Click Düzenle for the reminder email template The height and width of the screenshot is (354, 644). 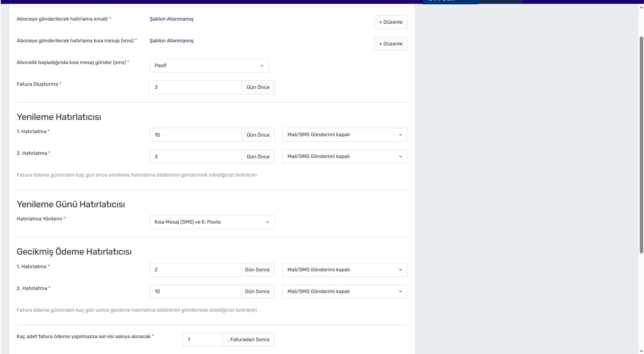(x=390, y=22)
